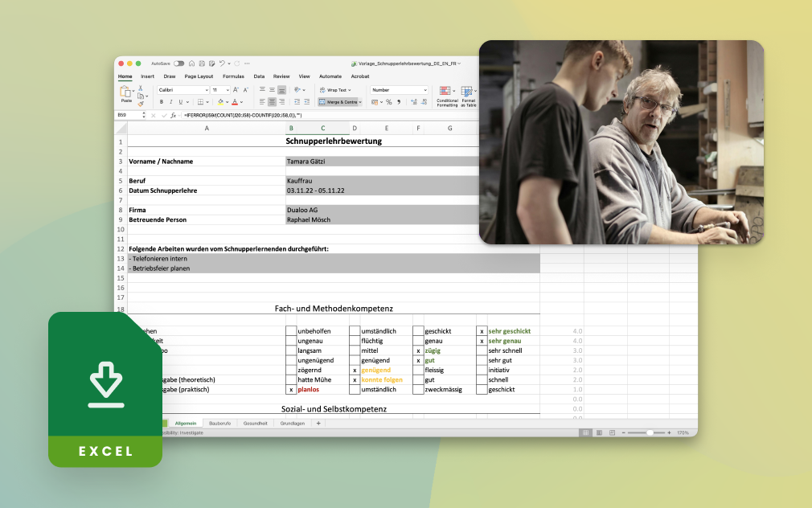Expand the Wrap Text dropdown arrow

click(x=350, y=90)
